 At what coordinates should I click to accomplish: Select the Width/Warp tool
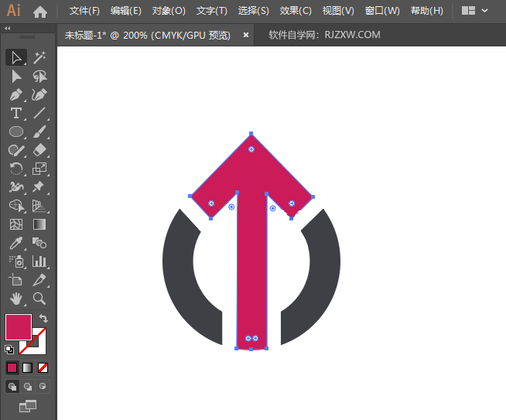tap(16, 187)
